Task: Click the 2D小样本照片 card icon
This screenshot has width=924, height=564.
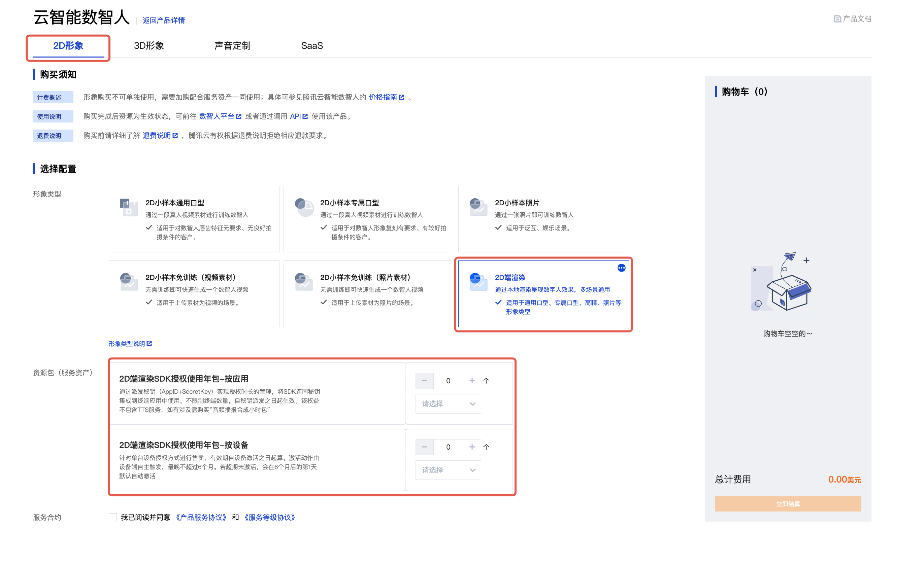Action: (x=478, y=207)
